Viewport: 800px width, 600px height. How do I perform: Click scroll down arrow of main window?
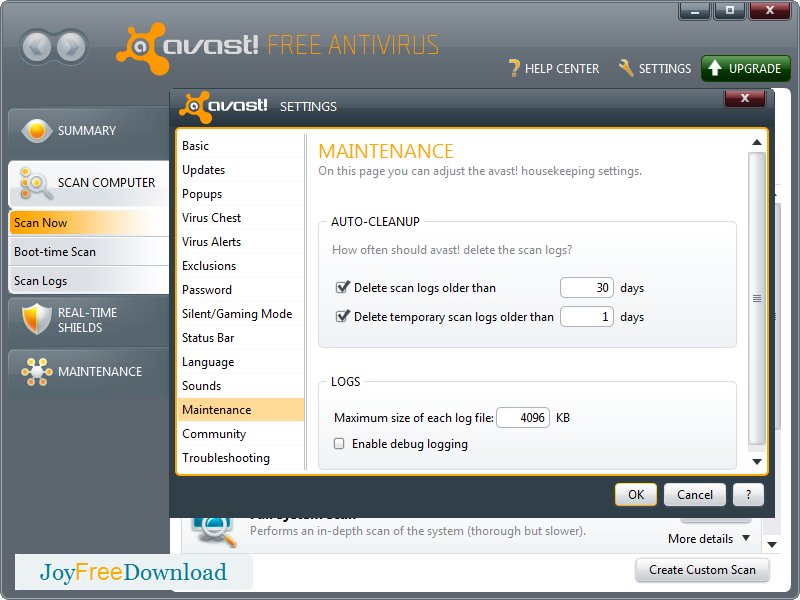tap(772, 545)
